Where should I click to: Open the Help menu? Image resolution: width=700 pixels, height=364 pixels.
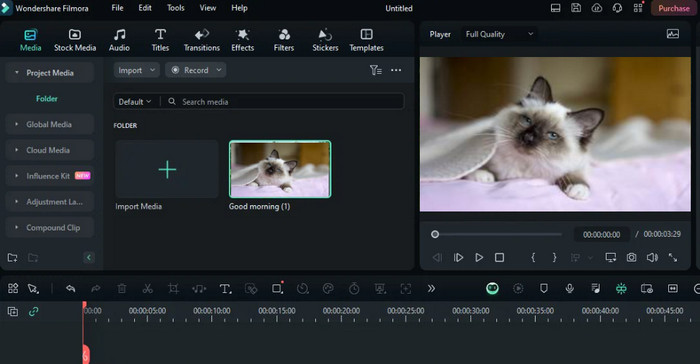pyautogui.click(x=239, y=8)
